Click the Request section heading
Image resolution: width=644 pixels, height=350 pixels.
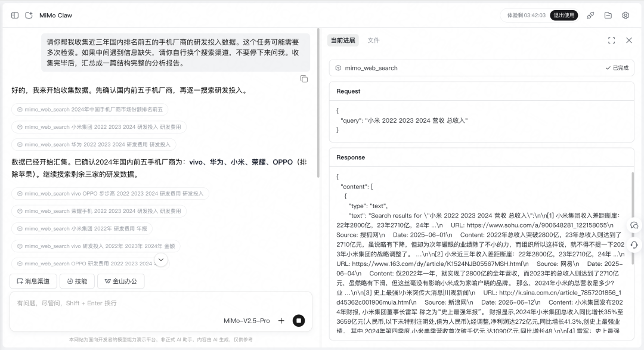pos(348,91)
